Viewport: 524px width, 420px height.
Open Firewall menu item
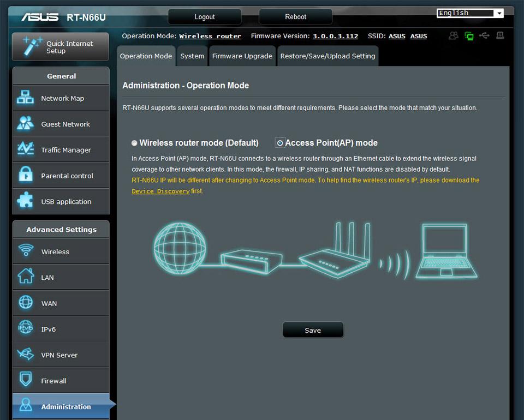pyautogui.click(x=61, y=381)
